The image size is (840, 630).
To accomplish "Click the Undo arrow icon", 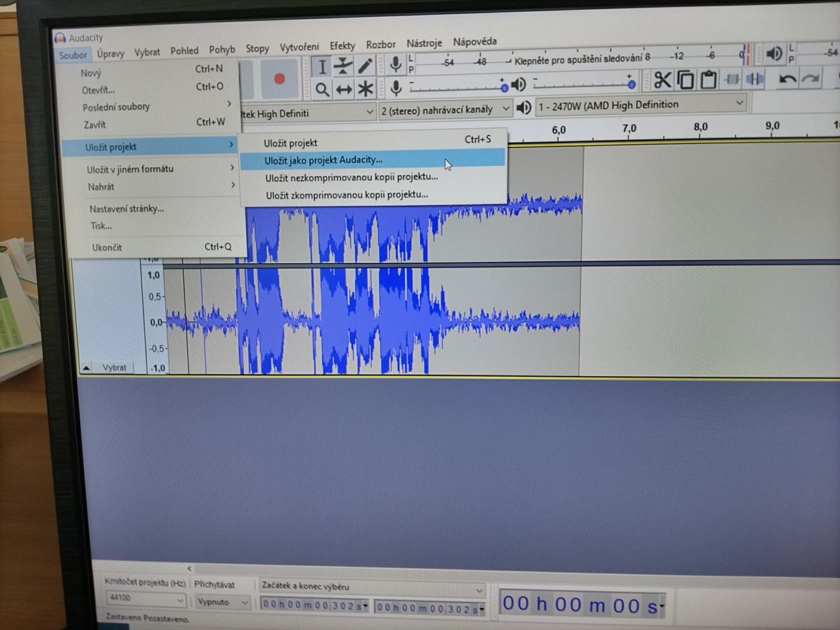I will coord(787,79).
